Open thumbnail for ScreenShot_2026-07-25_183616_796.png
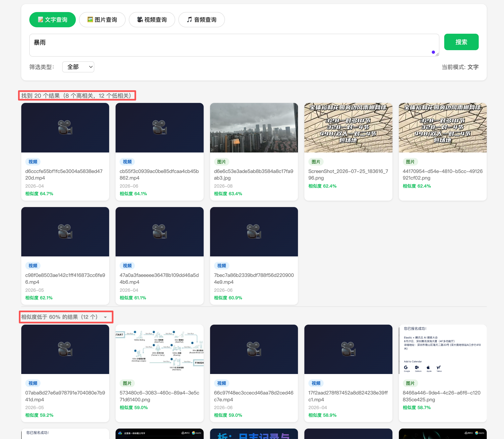Screen dimensions: 504x439 point(348,128)
